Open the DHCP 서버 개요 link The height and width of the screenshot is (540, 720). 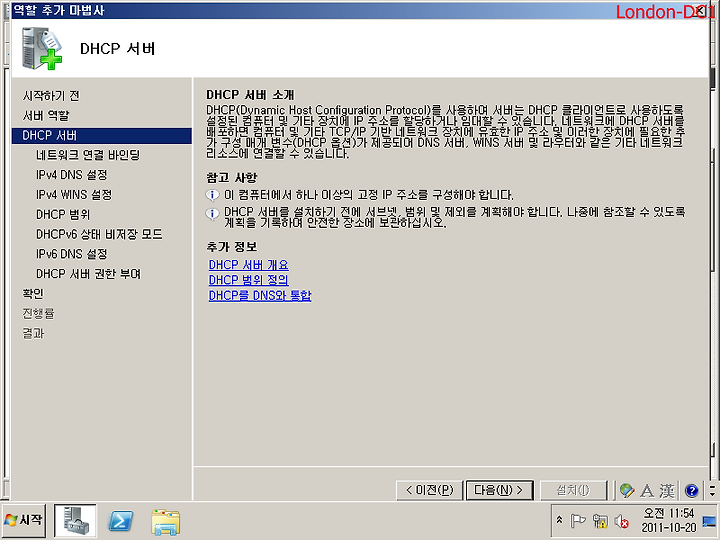tap(248, 265)
